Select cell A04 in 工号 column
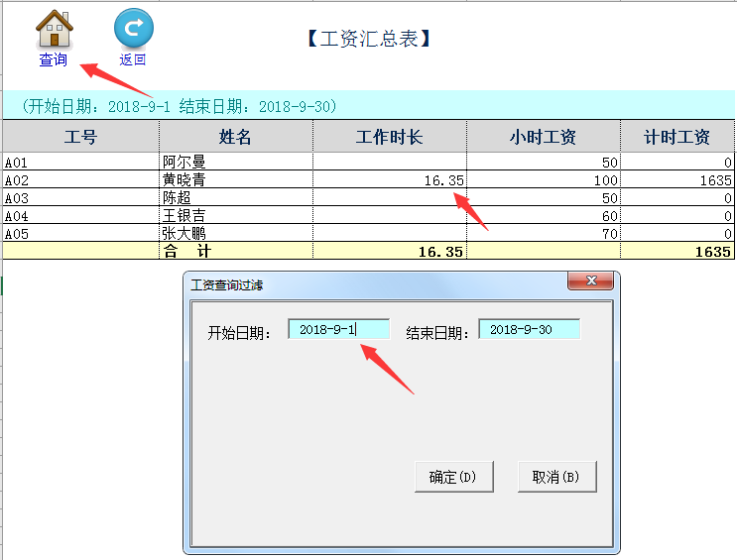This screenshot has width=737, height=560. pos(81,215)
